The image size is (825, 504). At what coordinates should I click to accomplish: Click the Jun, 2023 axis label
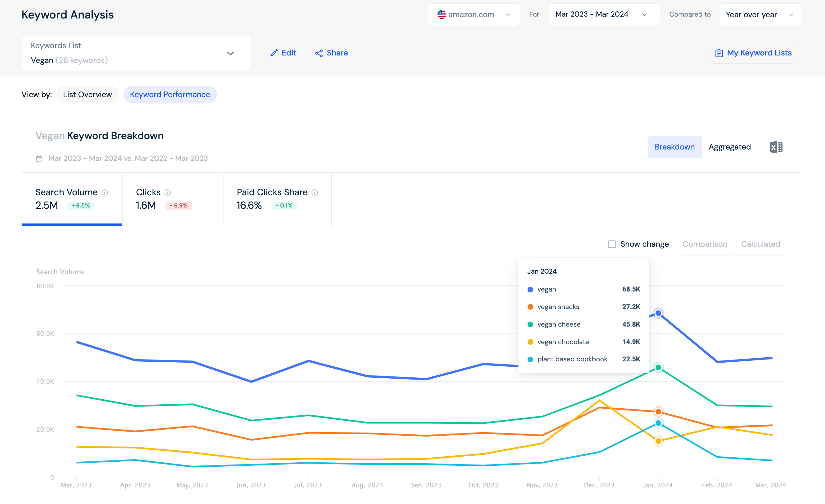point(251,485)
